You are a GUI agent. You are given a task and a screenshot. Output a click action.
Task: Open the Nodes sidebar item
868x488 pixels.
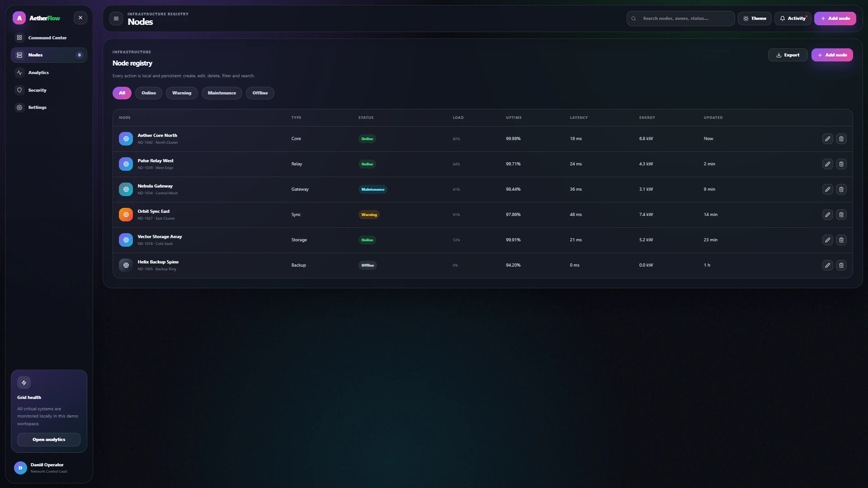[x=49, y=55]
